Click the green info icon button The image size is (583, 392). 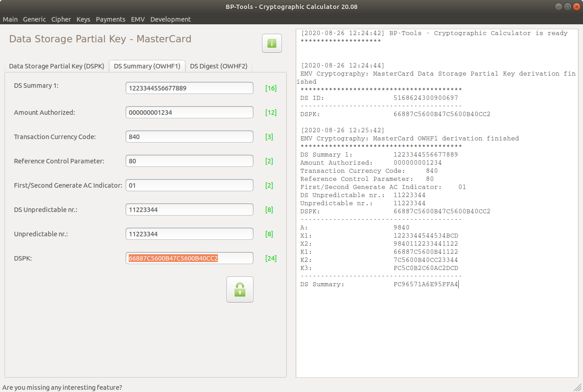click(x=272, y=44)
